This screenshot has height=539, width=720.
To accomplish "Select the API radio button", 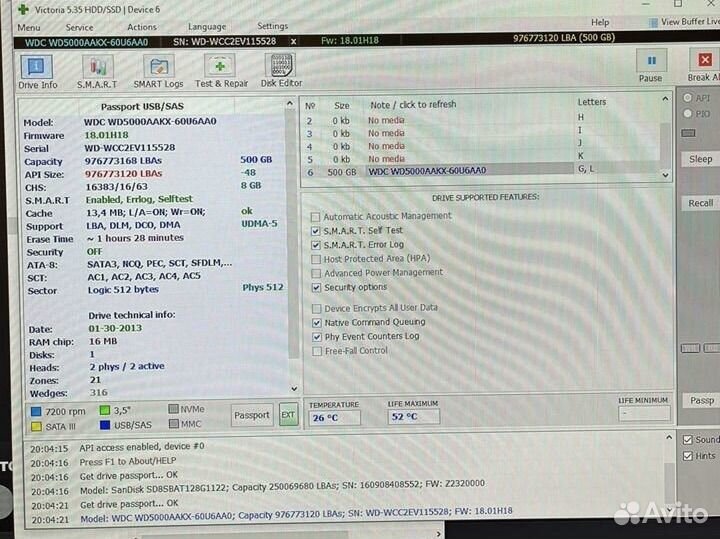I will [x=688, y=98].
